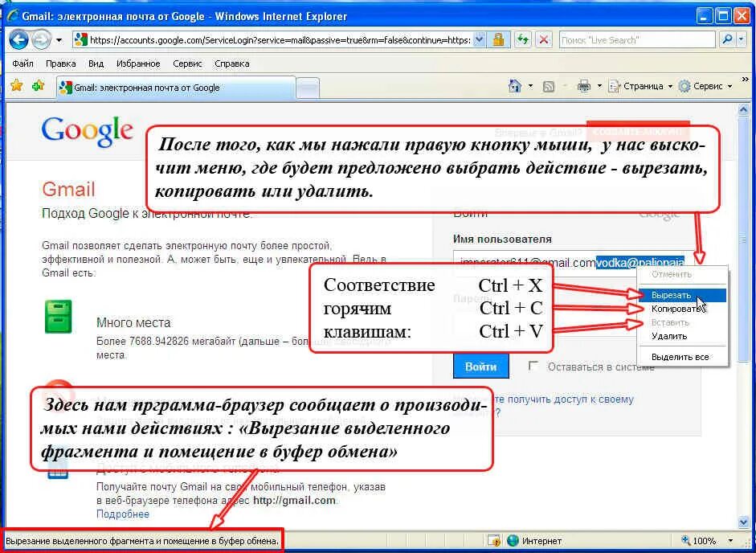The image size is (756, 553).
Task: Click the Интернет security zone globe
Action: (513, 541)
